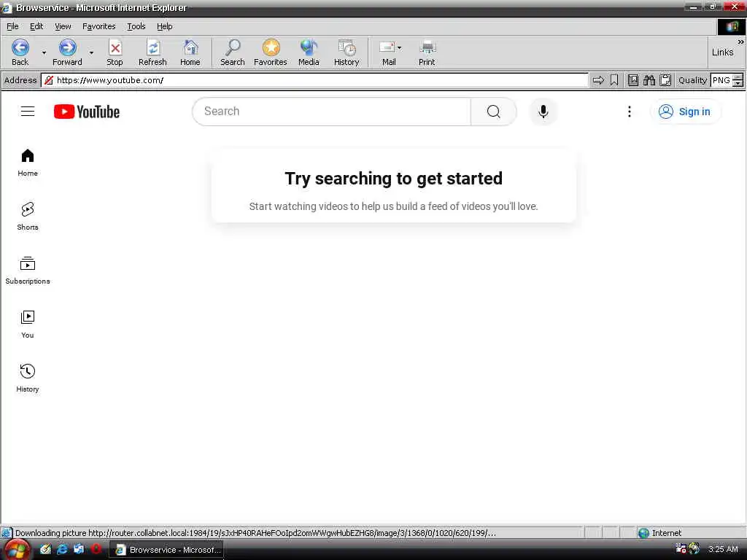Open Shorts in YouTube sidebar
The width and height of the screenshot is (747, 560).
pyautogui.click(x=28, y=217)
